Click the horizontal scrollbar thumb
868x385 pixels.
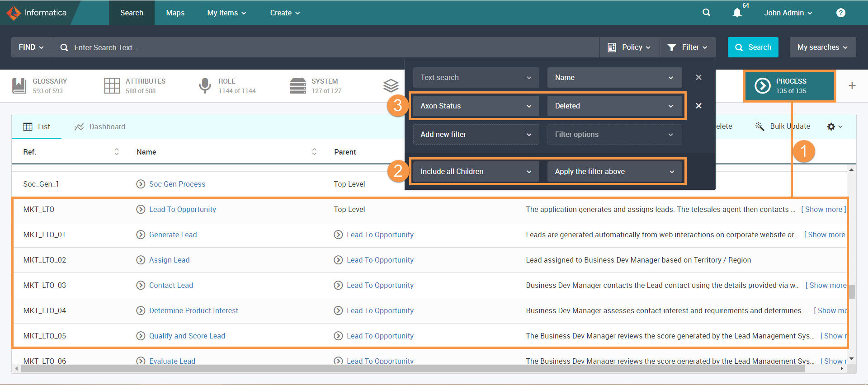tap(412, 369)
